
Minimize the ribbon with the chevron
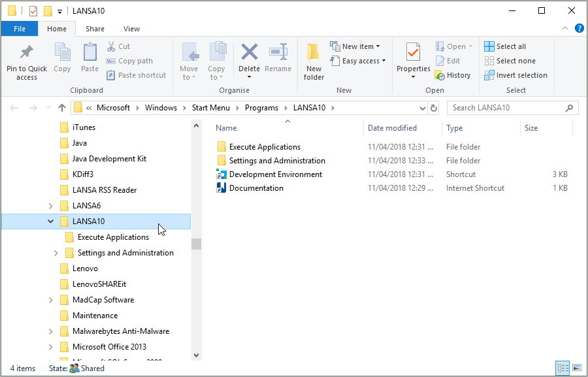tap(565, 29)
